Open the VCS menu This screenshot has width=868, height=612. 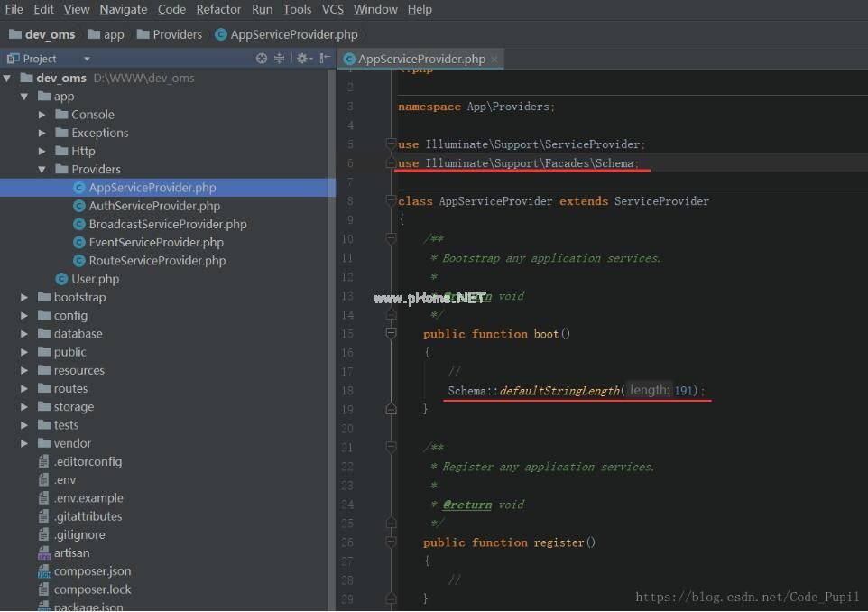pyautogui.click(x=333, y=9)
